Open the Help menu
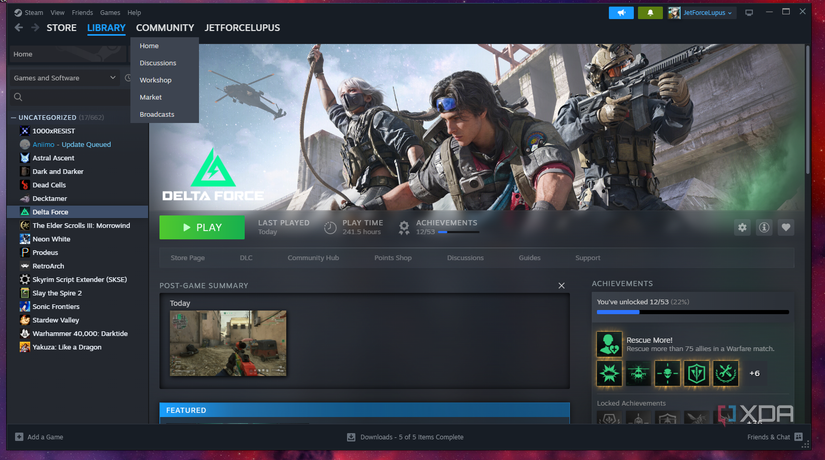The image size is (825, 460). tap(134, 12)
